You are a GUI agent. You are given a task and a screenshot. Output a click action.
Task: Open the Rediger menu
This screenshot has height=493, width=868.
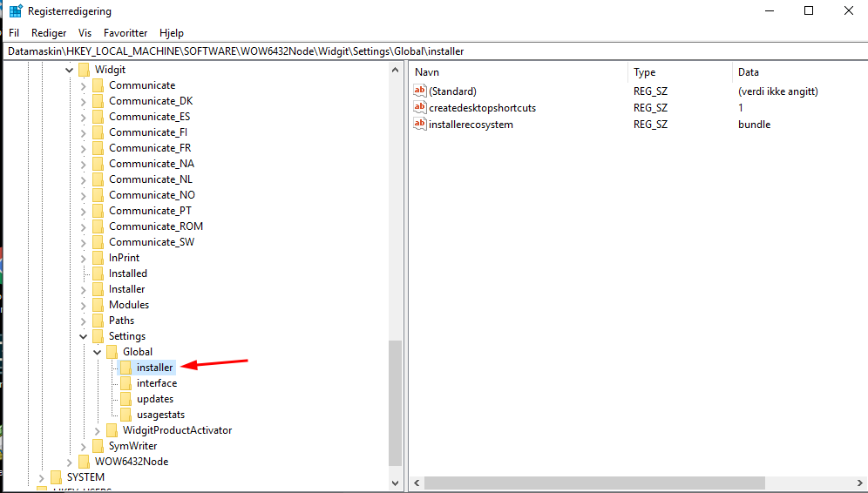pos(49,33)
